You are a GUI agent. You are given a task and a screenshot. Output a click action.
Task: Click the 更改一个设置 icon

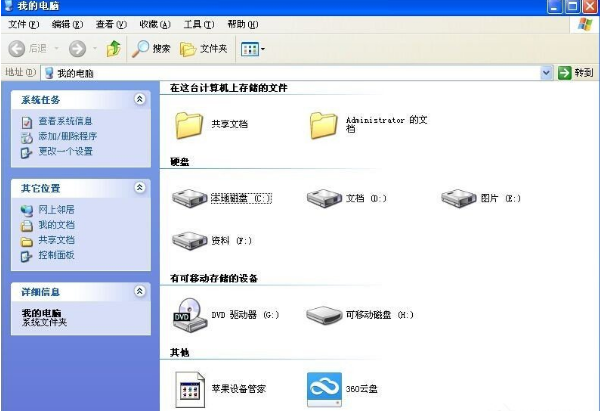coord(26,153)
